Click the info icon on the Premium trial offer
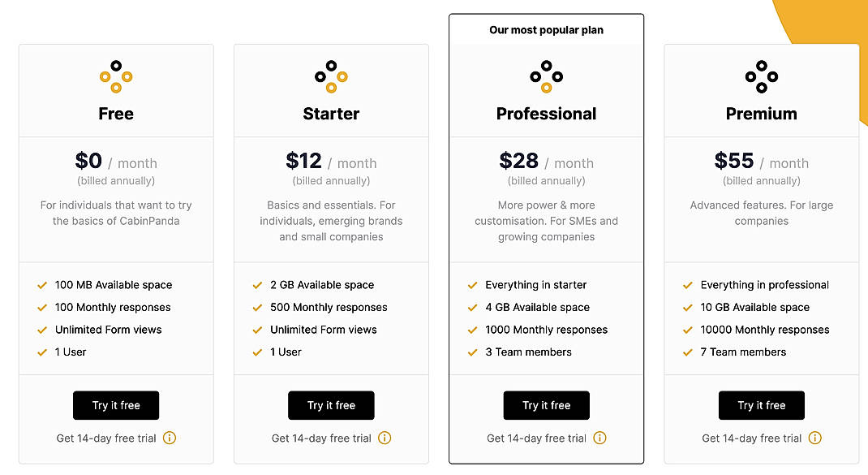This screenshot has height=475, width=868. [x=814, y=438]
